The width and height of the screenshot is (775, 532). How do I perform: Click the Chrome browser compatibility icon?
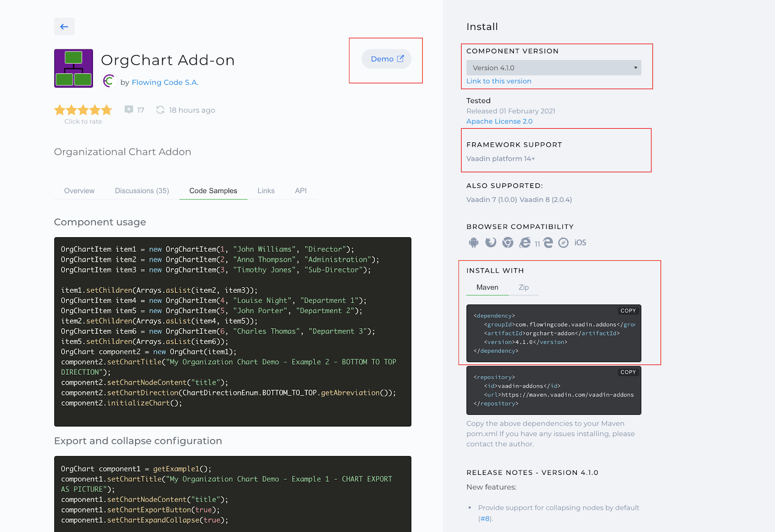point(508,243)
